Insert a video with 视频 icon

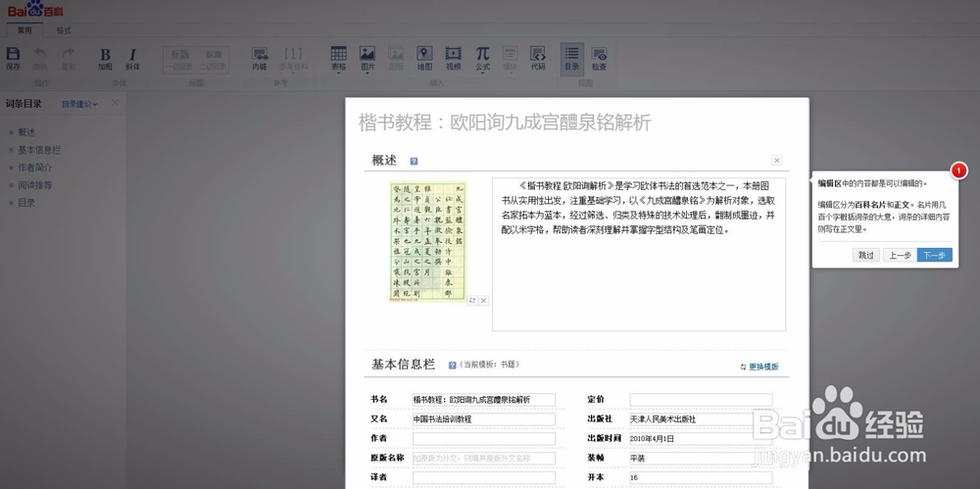[x=453, y=54]
